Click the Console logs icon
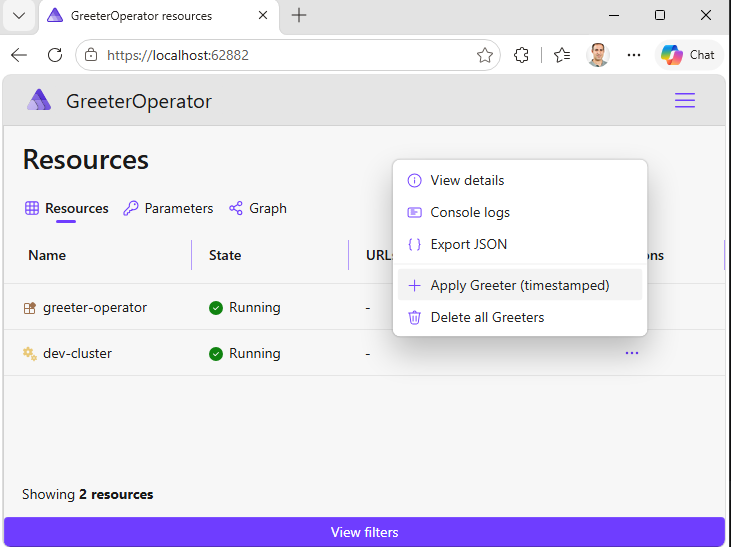The height and width of the screenshot is (547, 731). click(414, 213)
